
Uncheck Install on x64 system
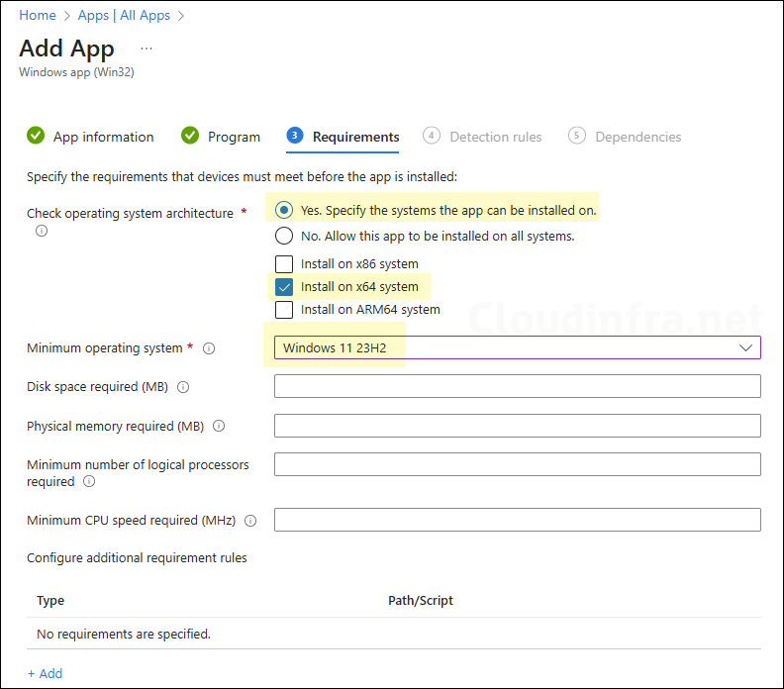point(284,287)
